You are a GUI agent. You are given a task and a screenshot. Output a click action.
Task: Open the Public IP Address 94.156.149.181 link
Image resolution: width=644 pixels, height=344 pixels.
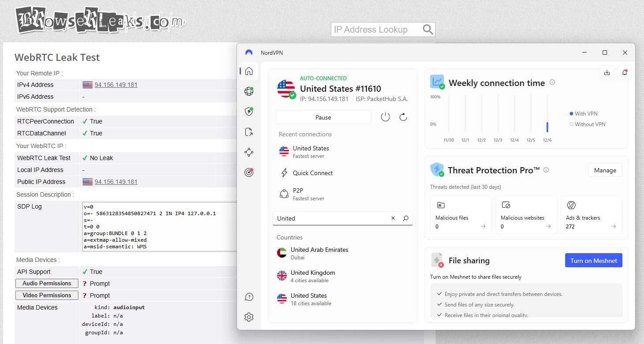(x=116, y=182)
